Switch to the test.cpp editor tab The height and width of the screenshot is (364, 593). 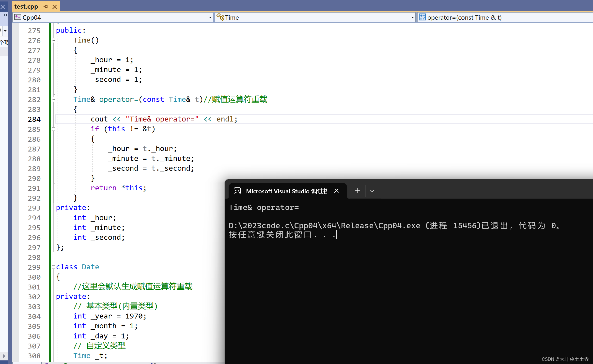(x=26, y=7)
